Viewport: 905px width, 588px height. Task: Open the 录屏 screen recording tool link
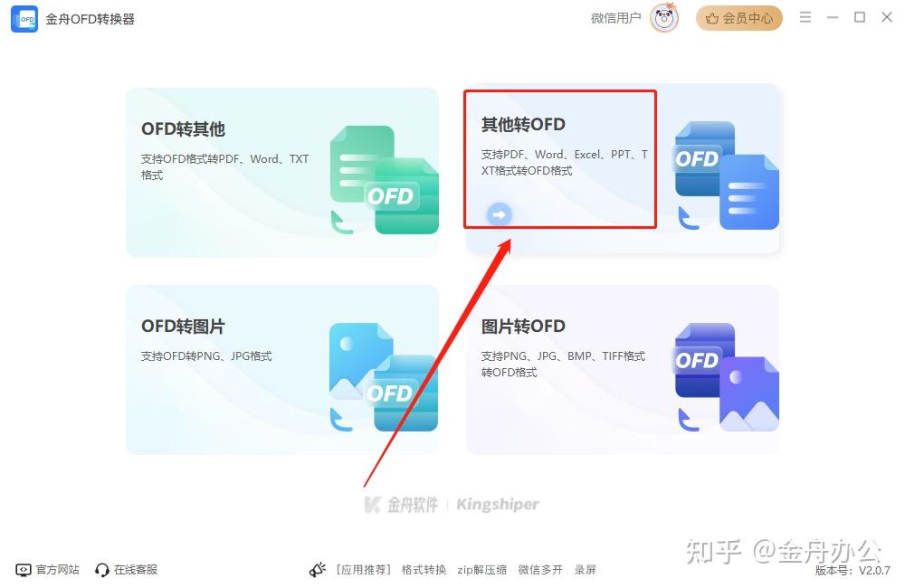[586, 570]
